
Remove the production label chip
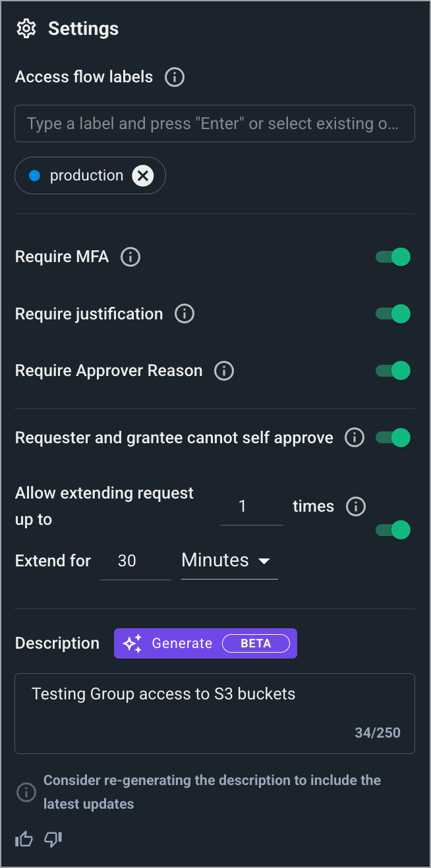point(143,176)
